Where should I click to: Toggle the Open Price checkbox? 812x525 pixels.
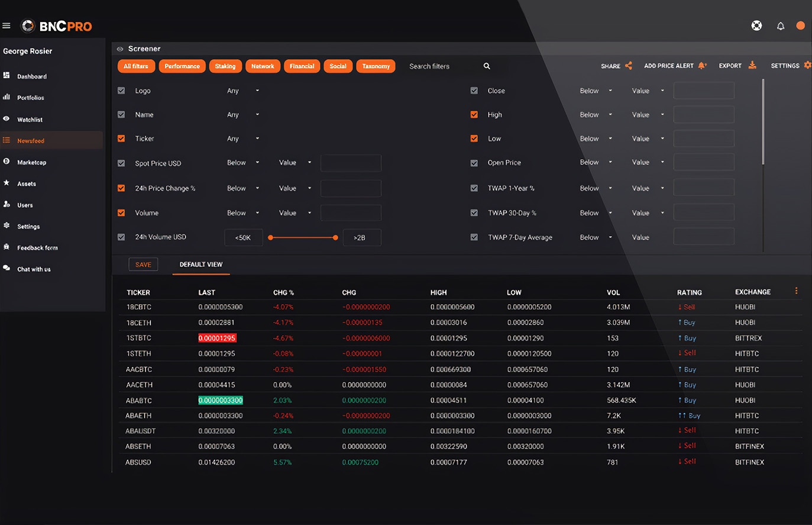click(474, 163)
